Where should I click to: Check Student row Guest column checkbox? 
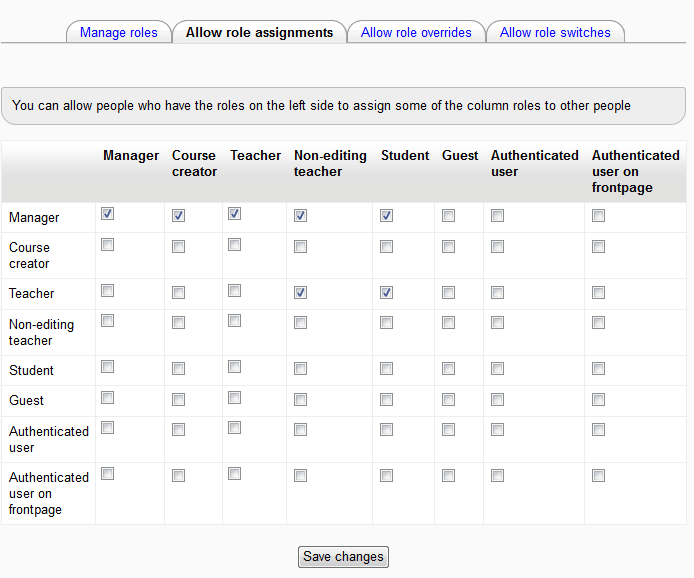pos(449,369)
